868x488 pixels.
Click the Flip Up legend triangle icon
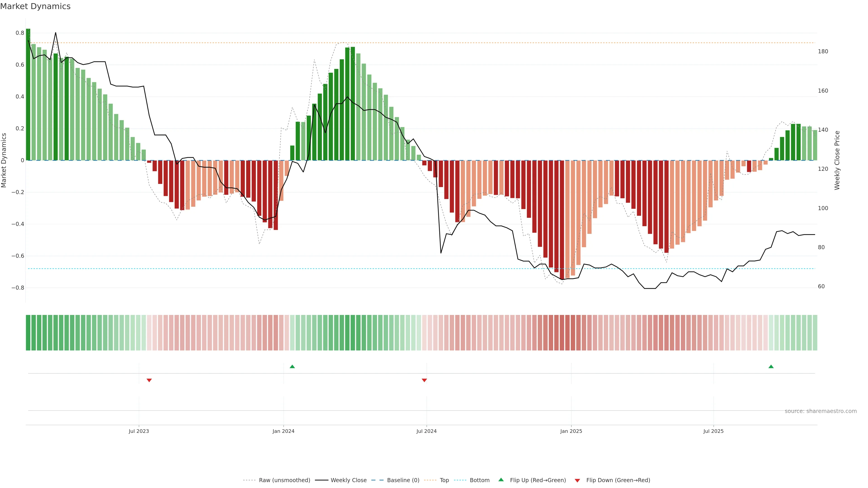[501, 480]
